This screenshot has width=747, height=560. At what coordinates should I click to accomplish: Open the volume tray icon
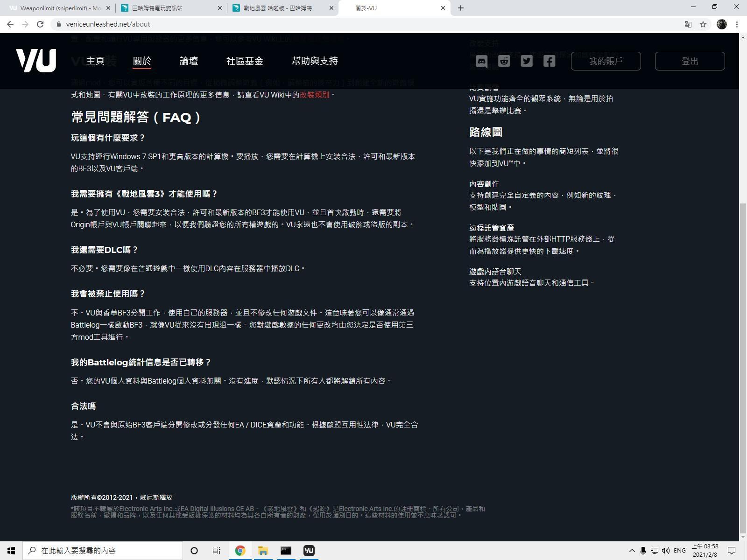coord(665,551)
